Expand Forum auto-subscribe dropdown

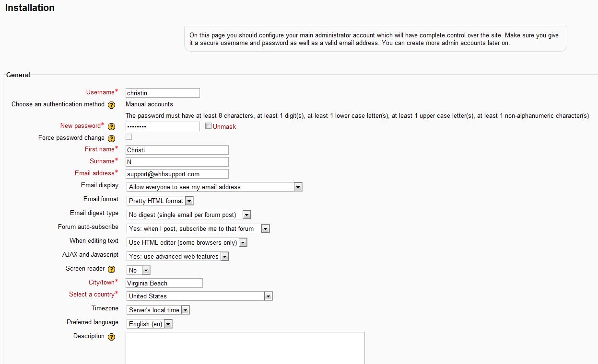[x=198, y=228]
